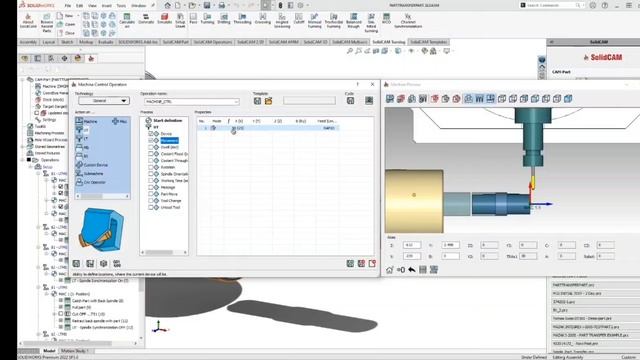The height and width of the screenshot is (360, 640).
Task: Click the Home position icon in Machine Preview
Action: [x=390, y=270]
